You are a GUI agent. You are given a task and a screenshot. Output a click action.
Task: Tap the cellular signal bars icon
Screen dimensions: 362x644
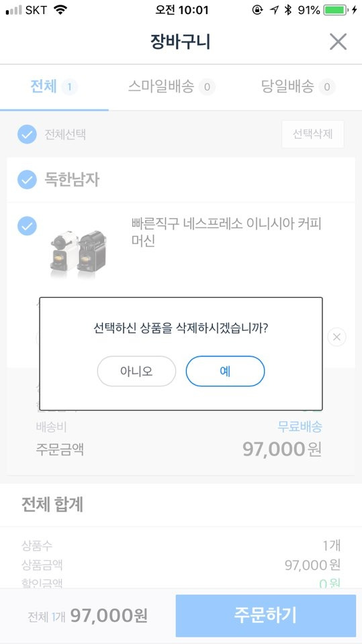pos(13,10)
